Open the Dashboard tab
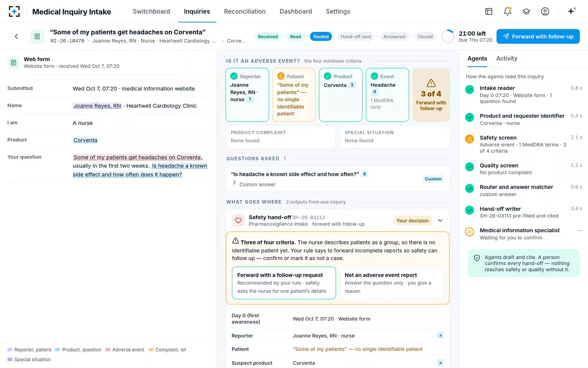This screenshot has height=368, width=588. (296, 11)
